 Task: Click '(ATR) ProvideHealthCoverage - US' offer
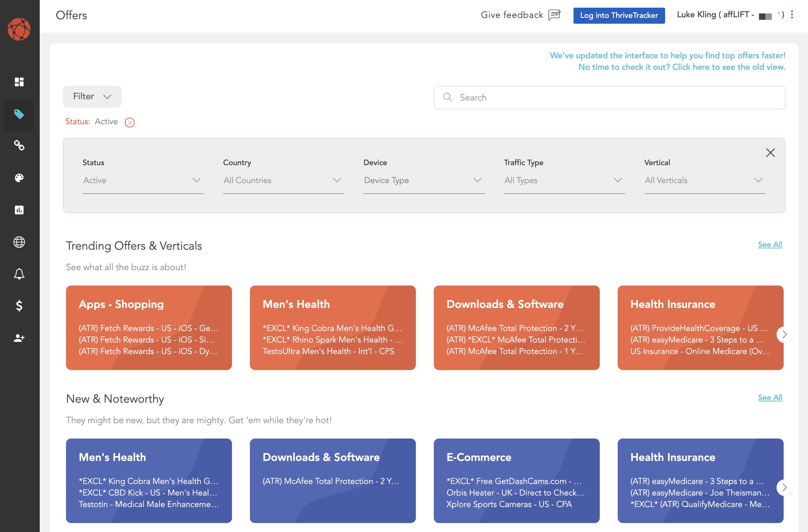click(x=699, y=328)
